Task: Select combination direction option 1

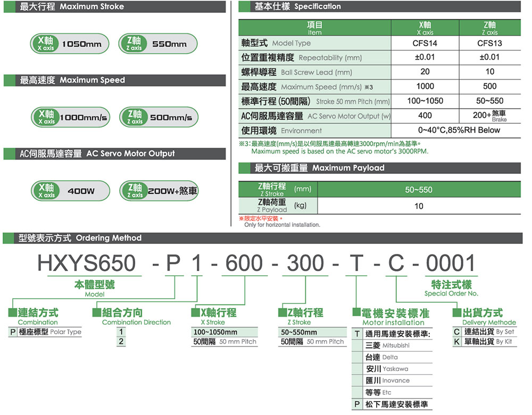Action: (120, 332)
